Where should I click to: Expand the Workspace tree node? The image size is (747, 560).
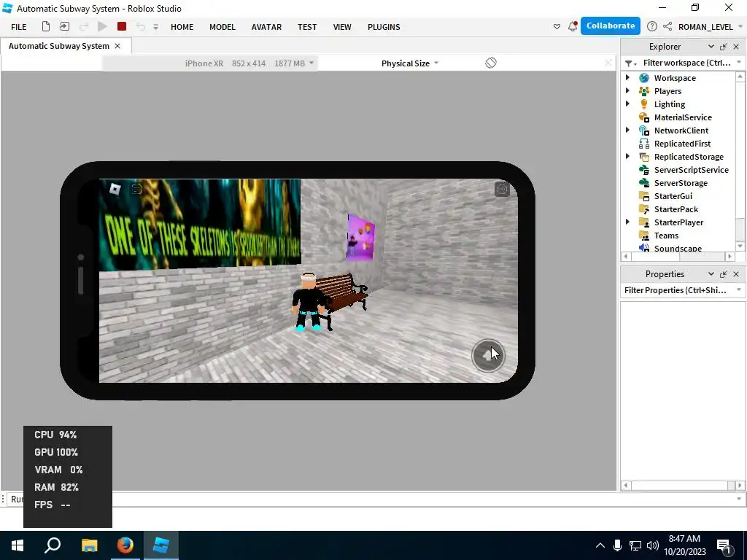tap(627, 77)
